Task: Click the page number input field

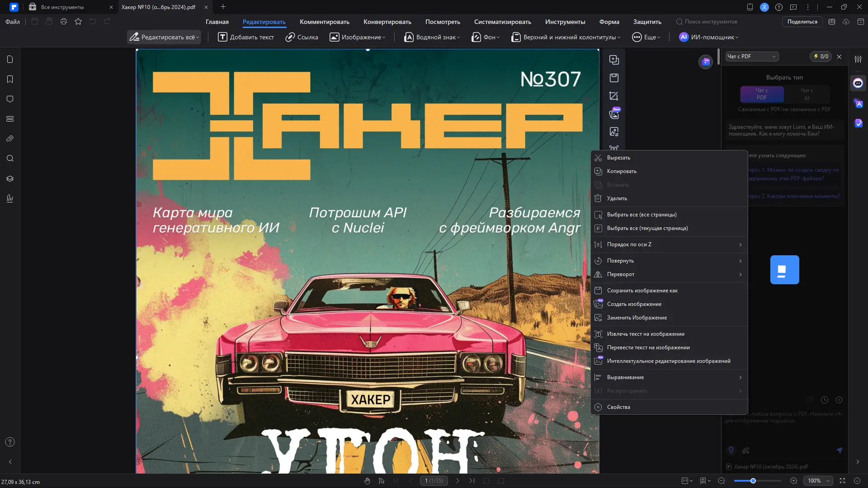Action: point(434,481)
